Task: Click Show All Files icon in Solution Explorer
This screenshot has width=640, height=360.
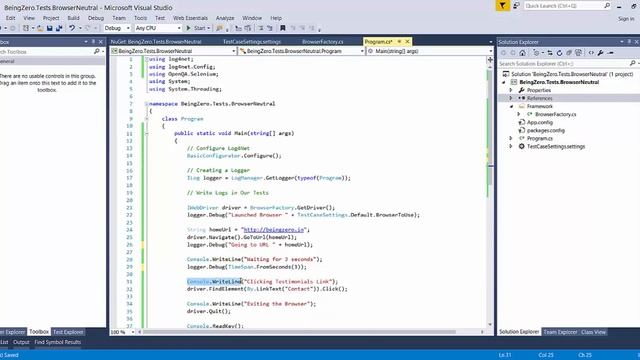Action: [578, 53]
